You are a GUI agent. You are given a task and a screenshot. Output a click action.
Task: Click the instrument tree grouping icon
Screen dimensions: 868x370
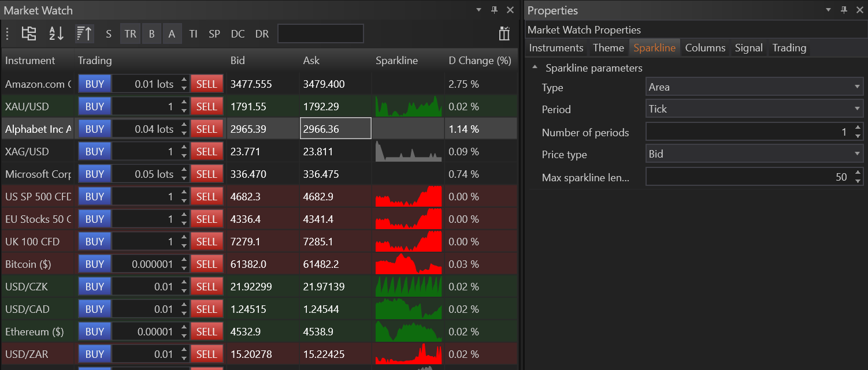click(x=29, y=34)
